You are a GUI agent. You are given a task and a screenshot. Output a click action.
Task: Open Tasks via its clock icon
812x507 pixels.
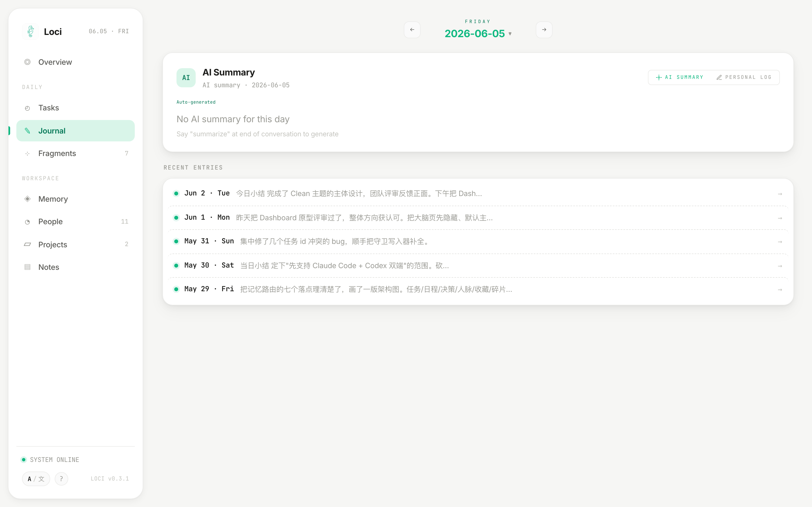tap(28, 108)
